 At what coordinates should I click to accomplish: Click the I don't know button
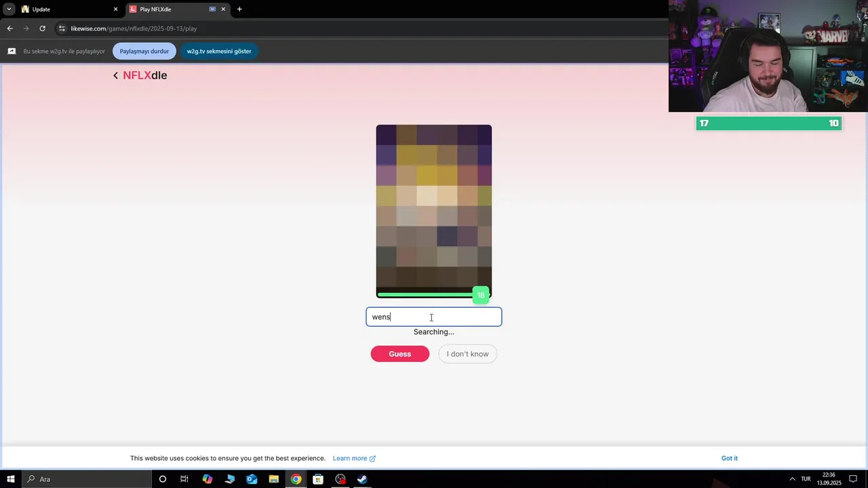[467, 354]
